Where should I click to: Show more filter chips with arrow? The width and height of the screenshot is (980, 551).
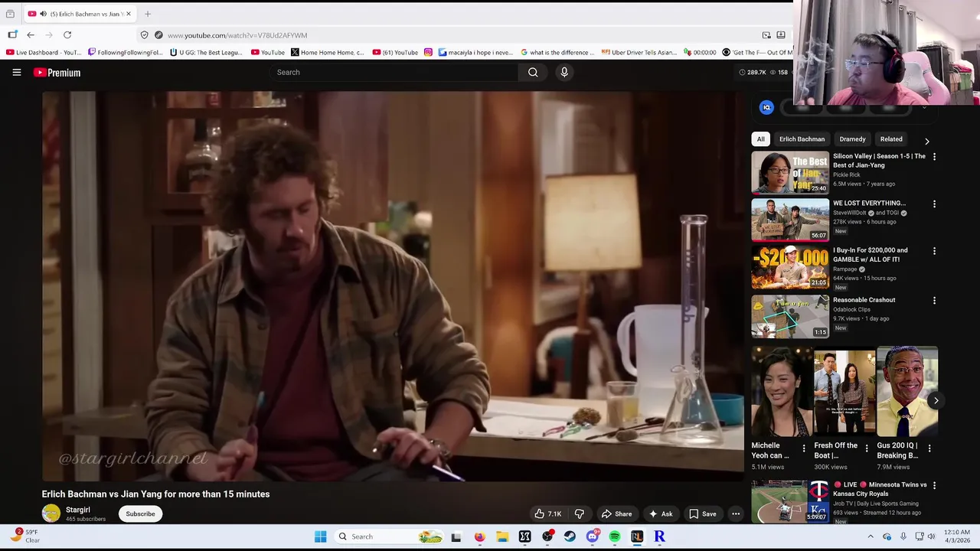coord(927,142)
